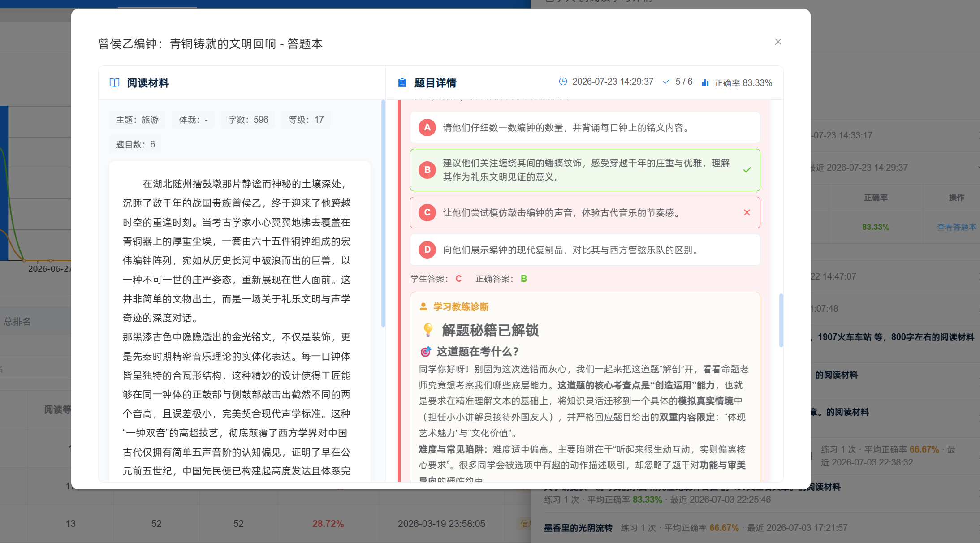Click the clock icon beside 2026-07-23 14:29:37
980x543 pixels.
coord(563,82)
